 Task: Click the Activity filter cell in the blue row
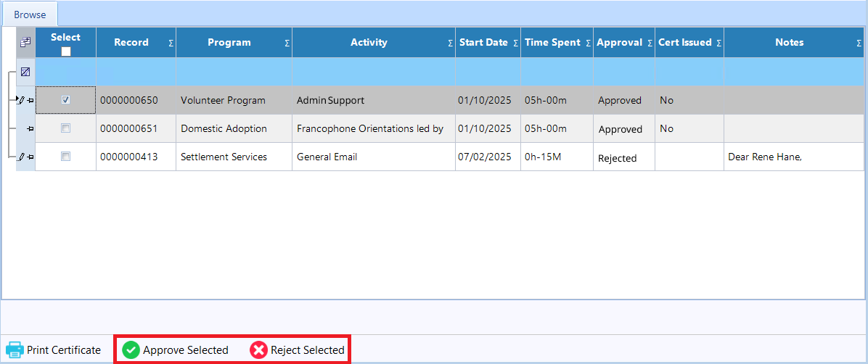click(x=374, y=72)
